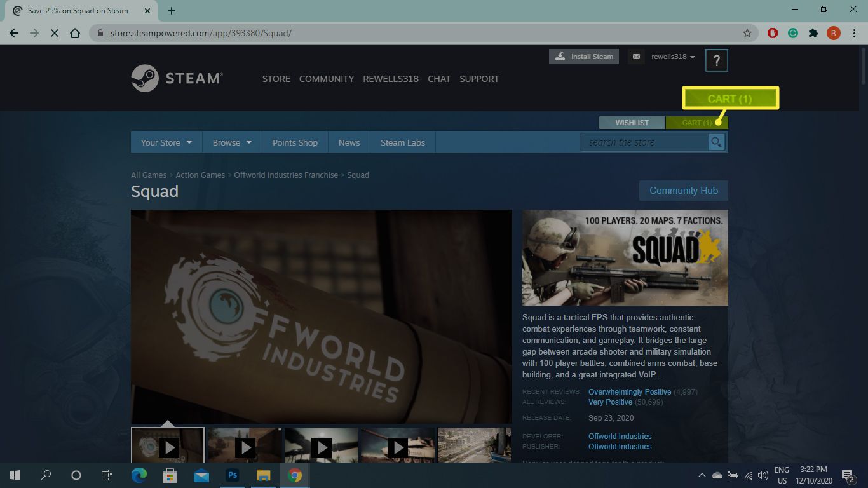Viewport: 868px width, 488px height.
Task: Click the main Offworld Industries video
Action: (322, 317)
